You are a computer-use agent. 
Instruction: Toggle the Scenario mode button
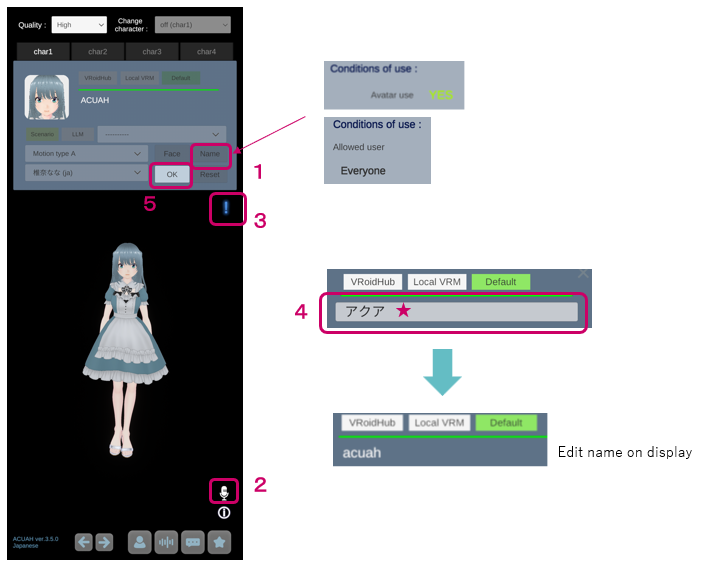42,134
